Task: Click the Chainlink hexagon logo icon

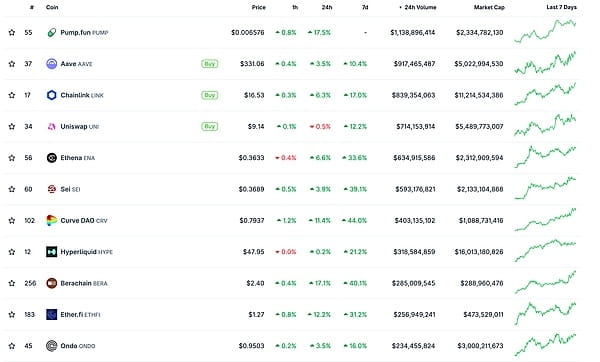Action: [x=51, y=95]
